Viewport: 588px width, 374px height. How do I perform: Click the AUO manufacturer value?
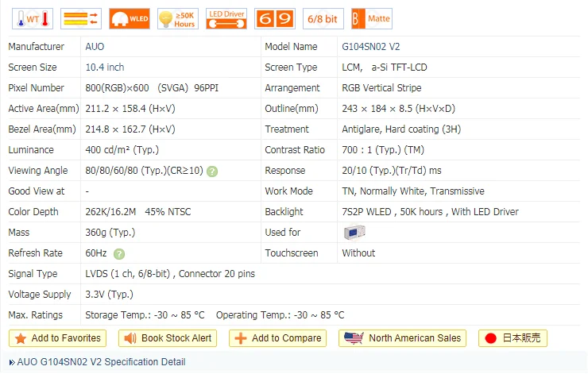click(x=95, y=47)
